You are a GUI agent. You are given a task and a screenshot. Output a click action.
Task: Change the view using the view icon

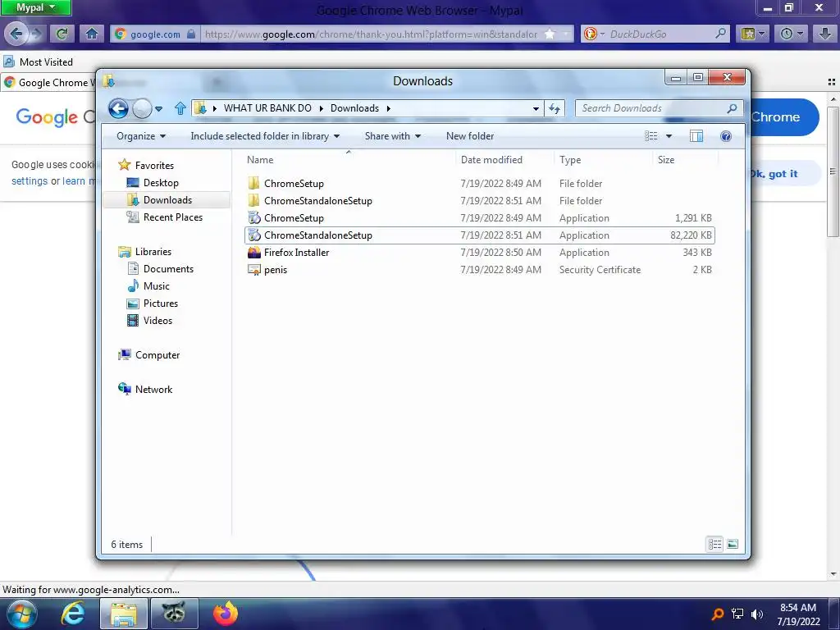651,136
